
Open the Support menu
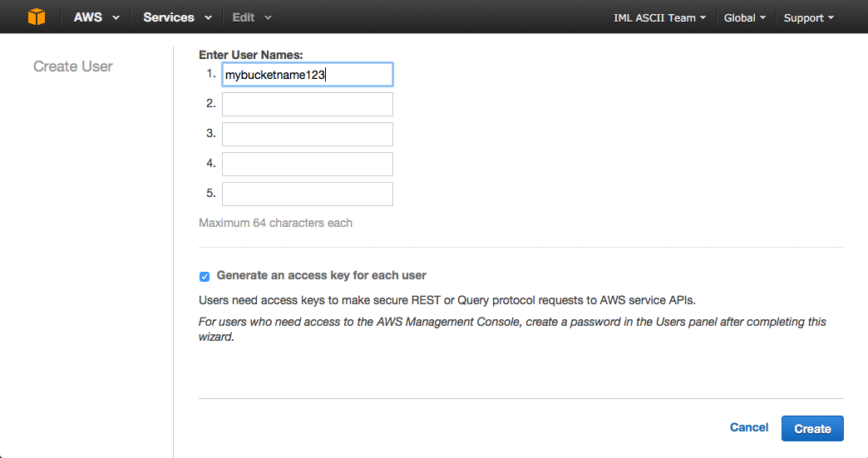(x=808, y=17)
